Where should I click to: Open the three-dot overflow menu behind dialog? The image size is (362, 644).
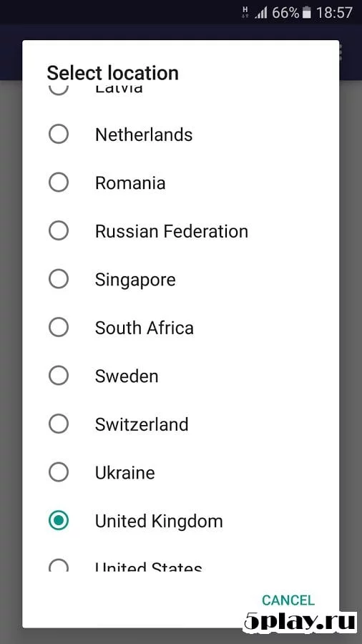tap(340, 52)
